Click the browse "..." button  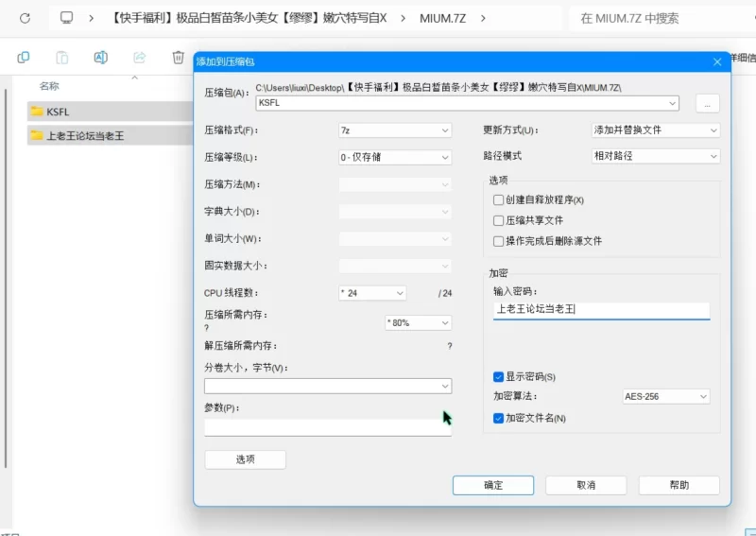[x=707, y=104]
